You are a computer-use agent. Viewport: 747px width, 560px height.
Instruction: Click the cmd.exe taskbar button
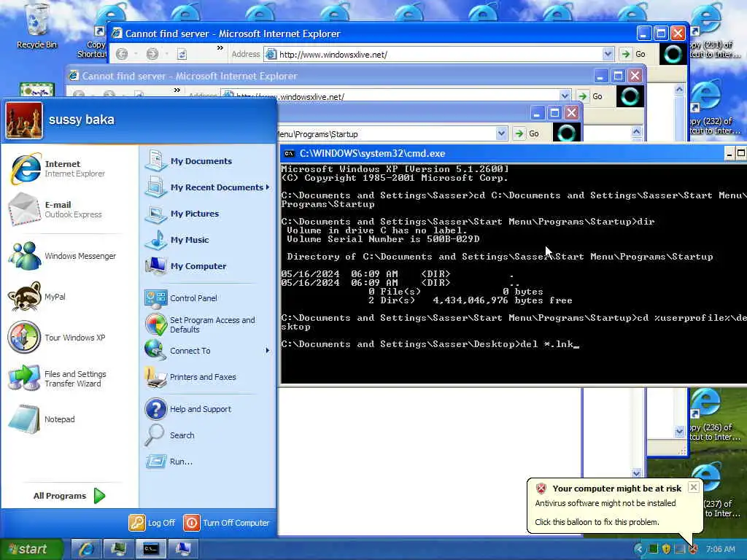150,549
